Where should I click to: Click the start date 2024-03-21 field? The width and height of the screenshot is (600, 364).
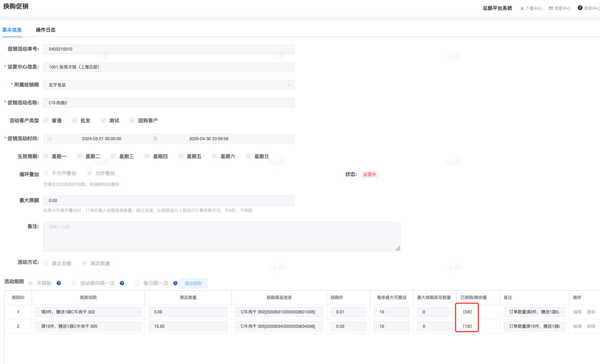click(x=102, y=139)
